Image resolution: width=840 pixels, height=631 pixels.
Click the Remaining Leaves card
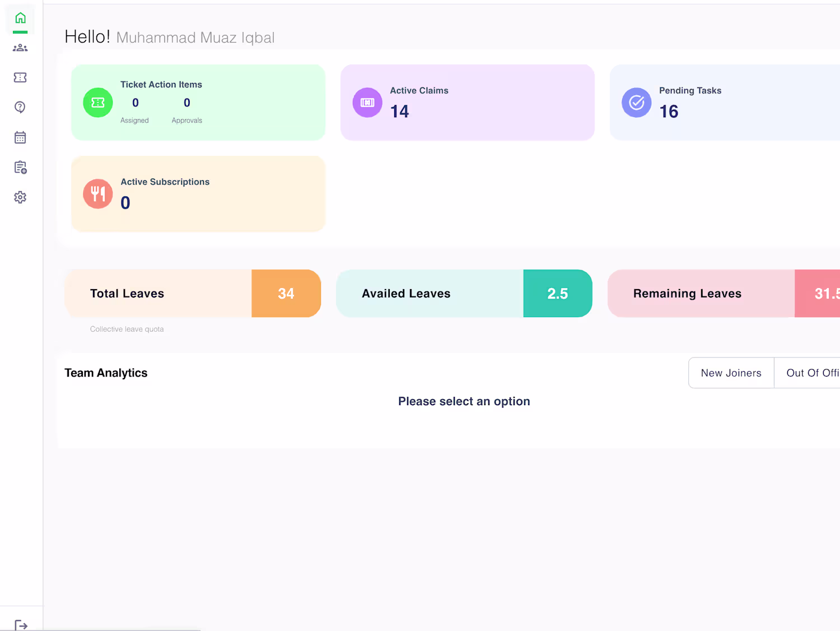click(722, 294)
